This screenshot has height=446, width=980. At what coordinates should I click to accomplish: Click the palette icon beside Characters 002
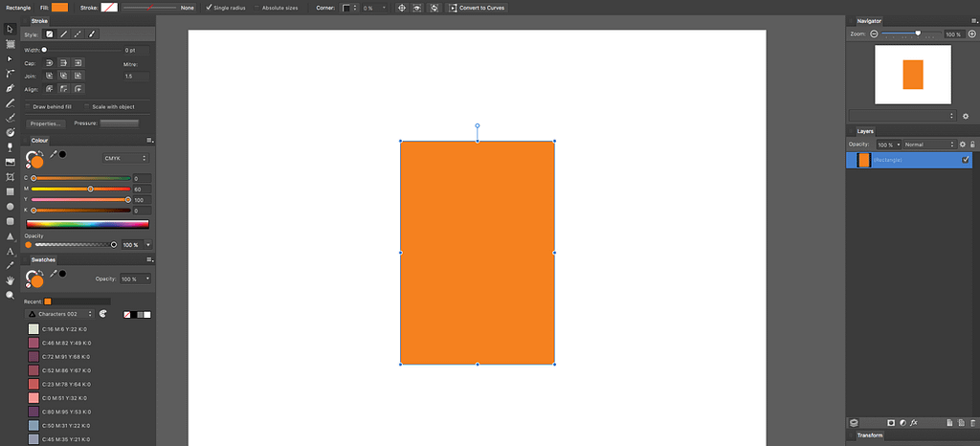click(x=103, y=313)
